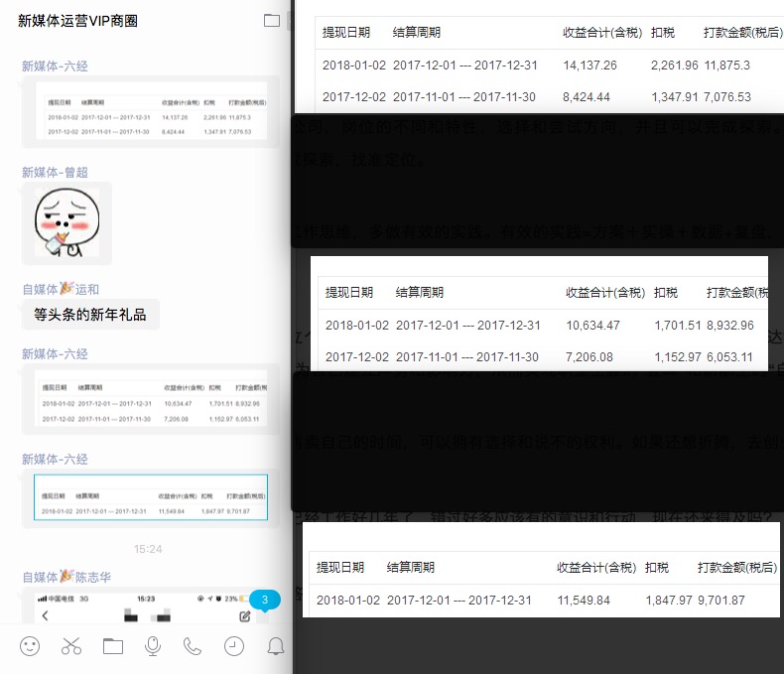The width and height of the screenshot is (784, 674).
Task: Start a voice message with the microphone icon
Action: [x=153, y=646]
